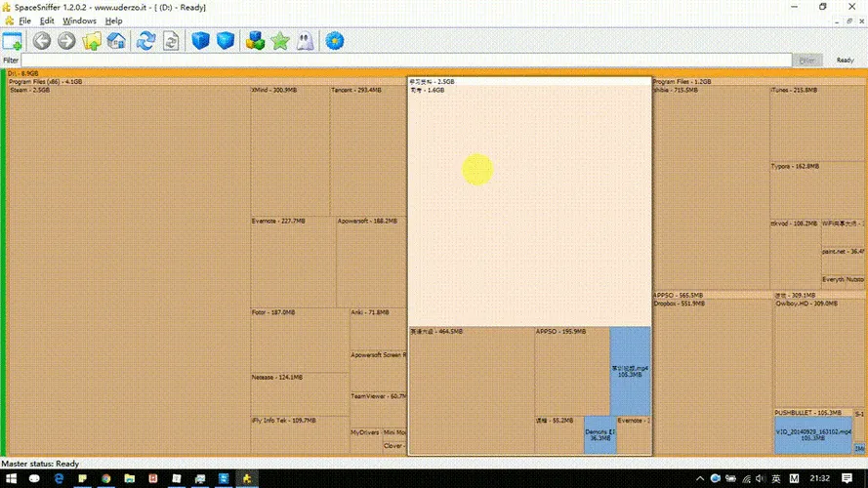Click the first blue cube detail icon
This screenshot has width=868, height=488.
(200, 41)
